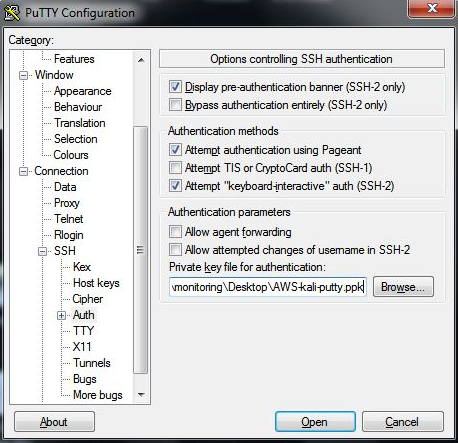Collapse the Connection tree node
458x443 pixels.
point(23,171)
